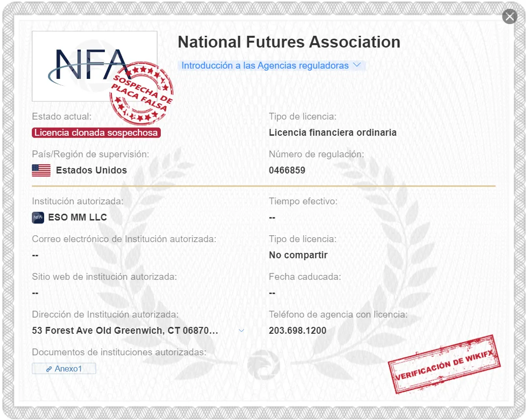526x420 pixels.
Task: Click the Sospecha de placa falsa stamp
Action: pyautogui.click(x=142, y=93)
